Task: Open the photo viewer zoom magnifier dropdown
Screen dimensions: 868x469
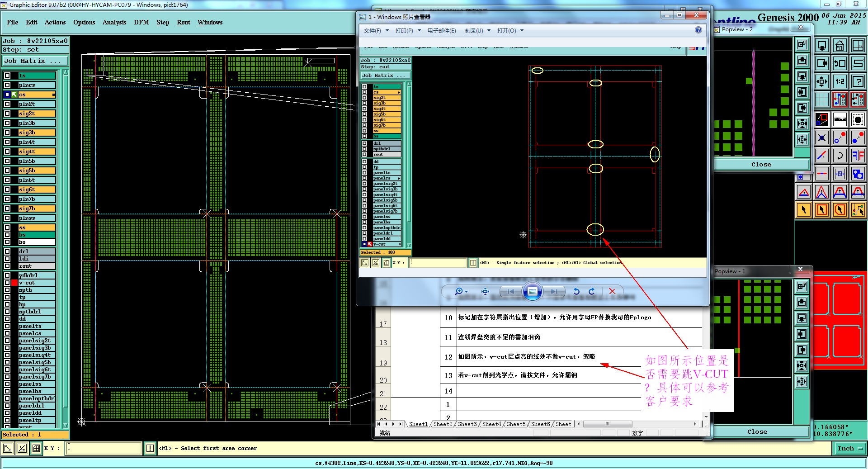Action: 461,292
